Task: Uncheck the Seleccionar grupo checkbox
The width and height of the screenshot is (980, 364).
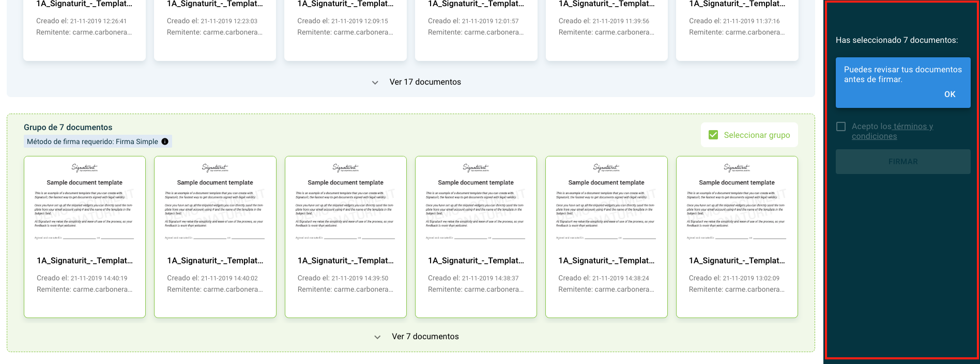Action: coord(713,135)
